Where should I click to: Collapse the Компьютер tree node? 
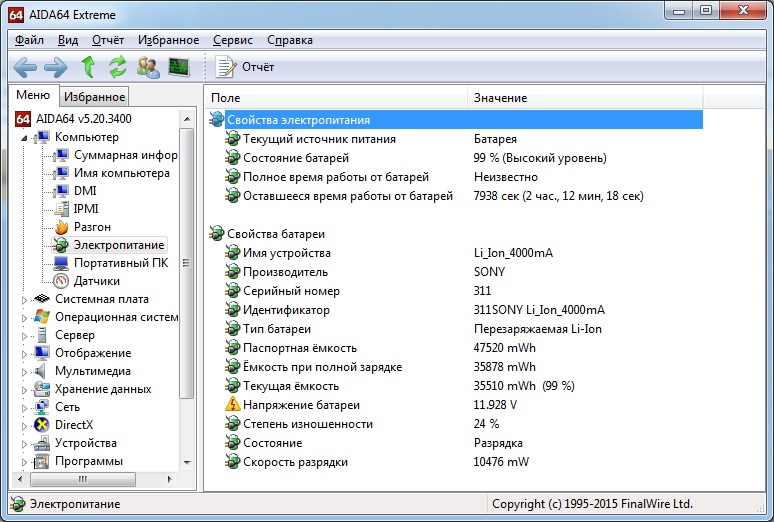click(24, 138)
